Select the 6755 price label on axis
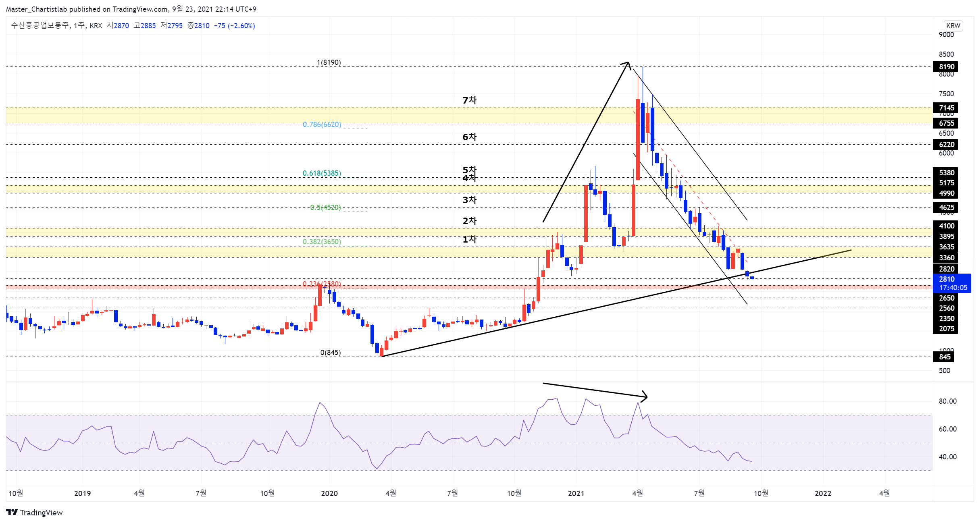 [x=946, y=123]
